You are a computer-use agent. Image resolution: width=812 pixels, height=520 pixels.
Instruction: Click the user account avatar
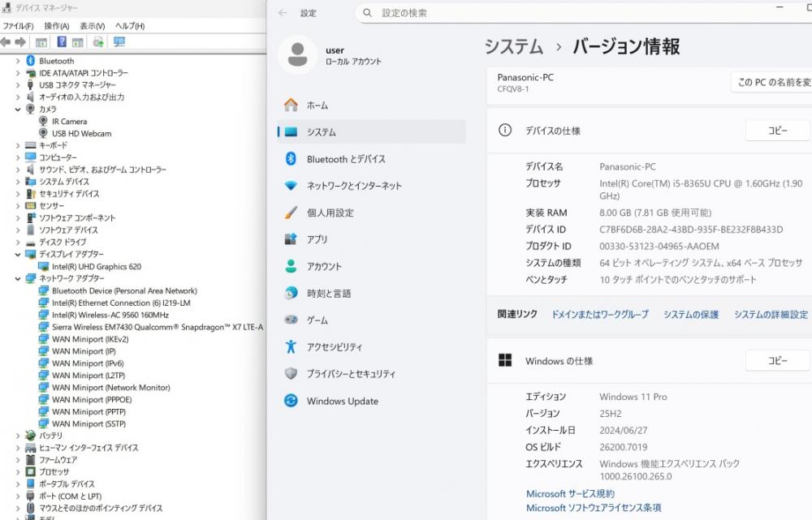(x=297, y=55)
